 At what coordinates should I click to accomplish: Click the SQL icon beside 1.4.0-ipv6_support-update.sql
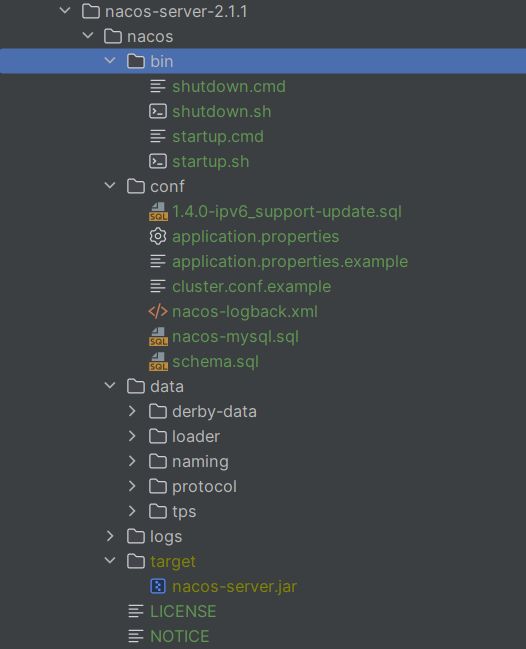coord(158,212)
